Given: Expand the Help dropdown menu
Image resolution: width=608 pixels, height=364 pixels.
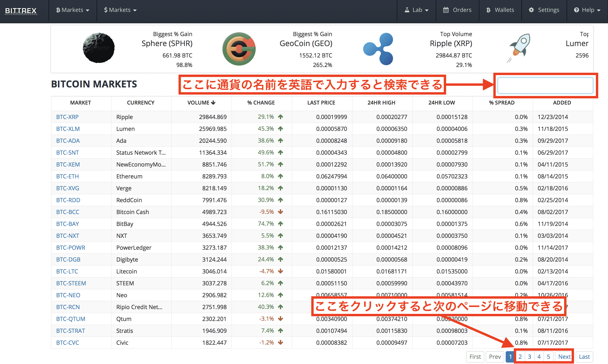Looking at the screenshot, I should pos(587,10).
